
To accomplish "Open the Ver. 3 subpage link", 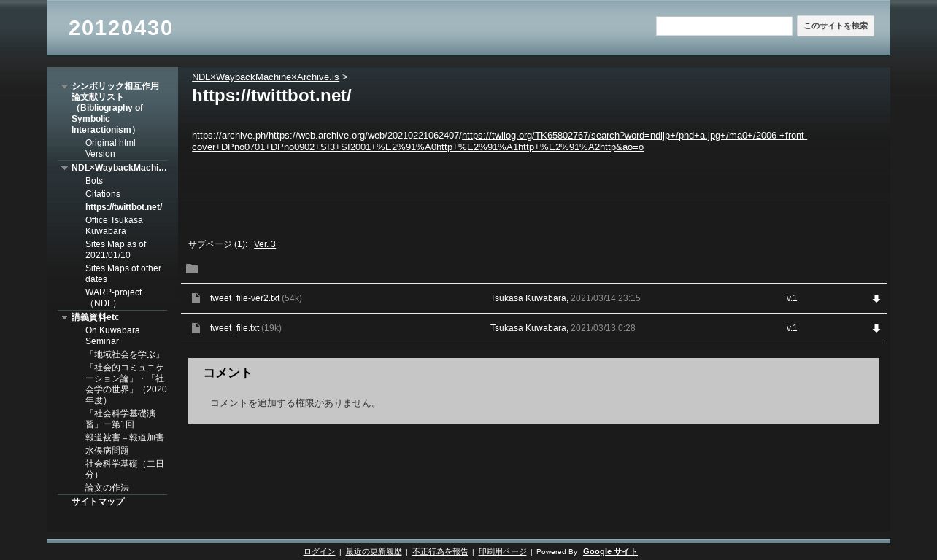I will pos(265,244).
